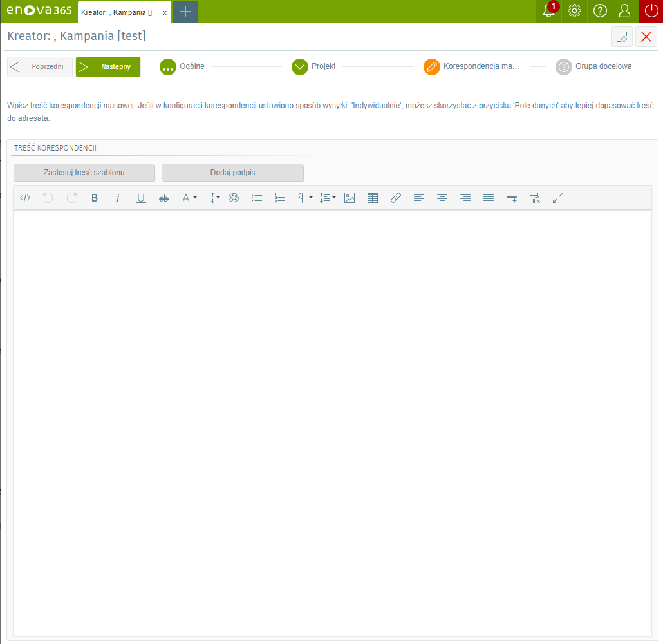The height and width of the screenshot is (644, 663).
Task: Toggle bold text formatting
Action: (x=95, y=198)
